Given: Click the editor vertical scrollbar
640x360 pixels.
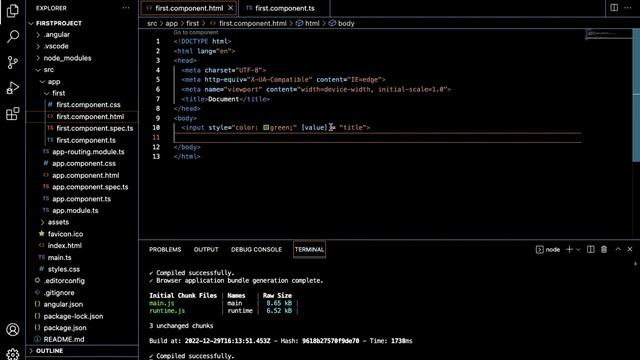Looking at the screenshot, I should point(636,96).
